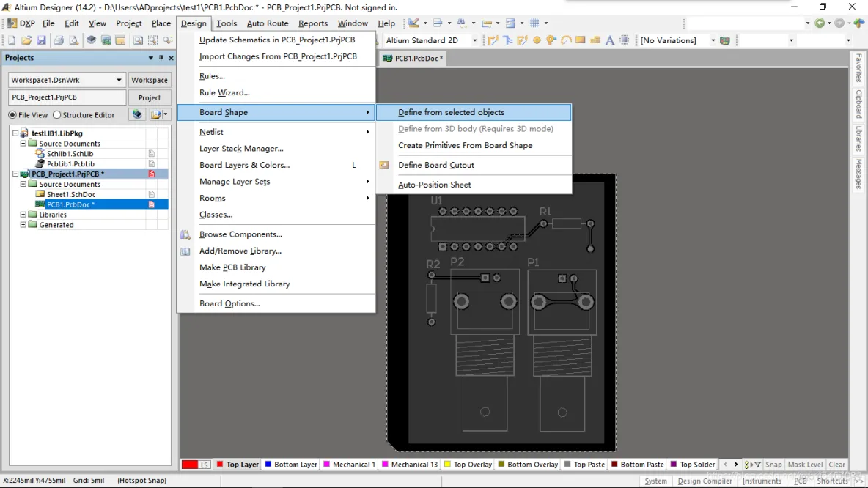The width and height of the screenshot is (868, 488).
Task: Click the green back navigation arrow
Action: coord(820,23)
